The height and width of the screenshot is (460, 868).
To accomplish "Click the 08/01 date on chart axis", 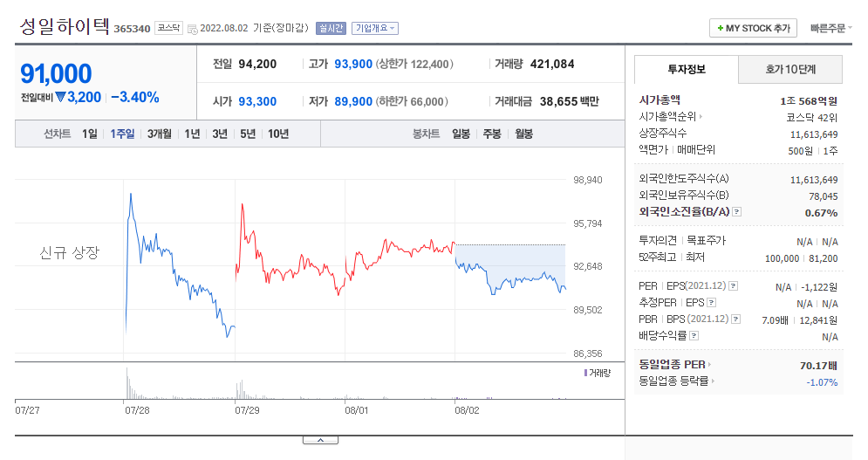I will coord(357,410).
